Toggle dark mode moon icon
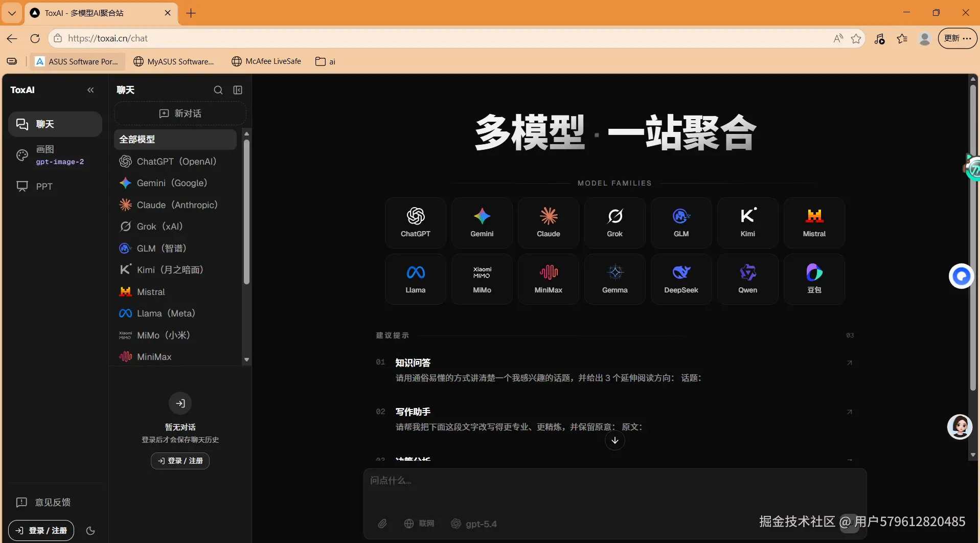This screenshot has height=543, width=980. 90,531
